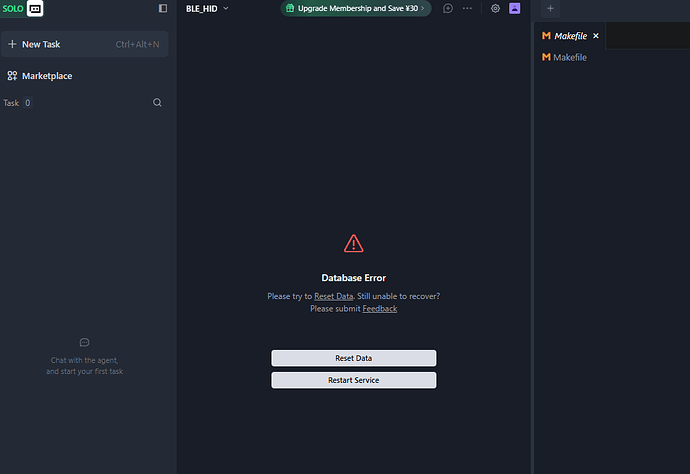Start a New Task
The height and width of the screenshot is (474, 690).
coord(84,44)
